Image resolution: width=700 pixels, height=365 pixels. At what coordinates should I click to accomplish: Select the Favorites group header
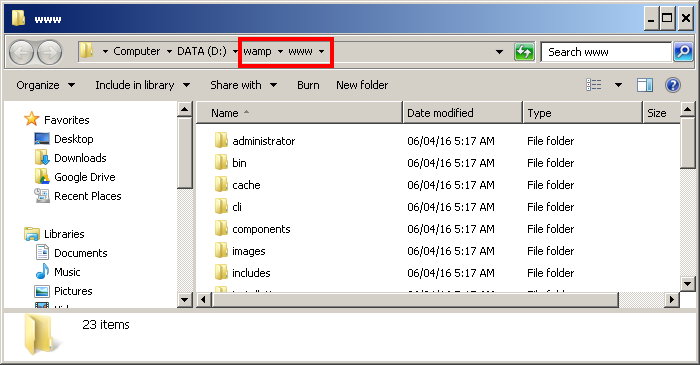point(57,120)
